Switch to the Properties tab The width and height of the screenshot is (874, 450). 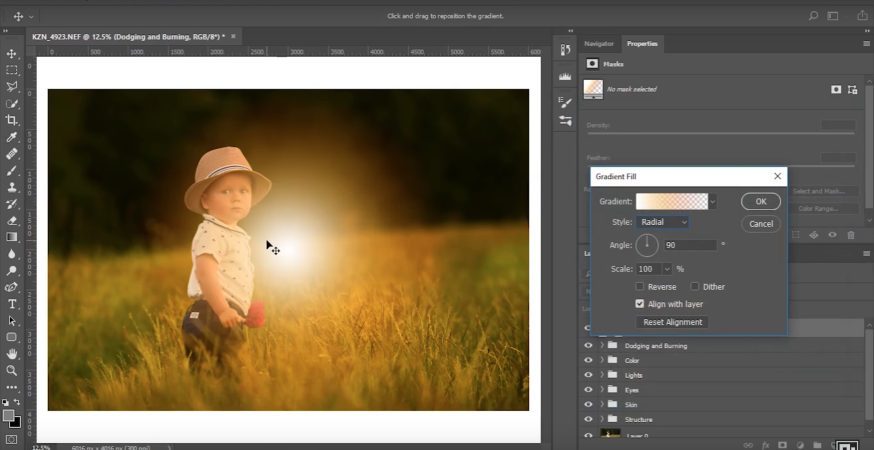point(642,43)
